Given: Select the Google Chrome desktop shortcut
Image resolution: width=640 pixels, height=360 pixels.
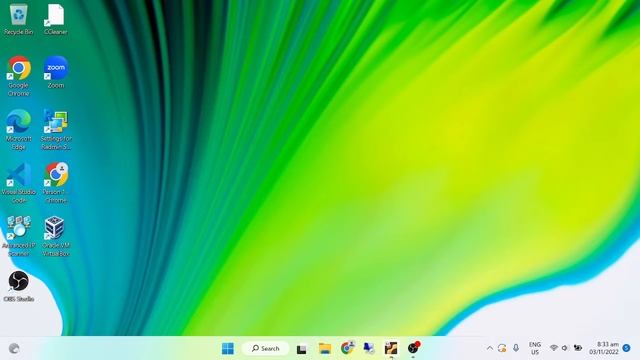Looking at the screenshot, I should (x=18, y=76).
